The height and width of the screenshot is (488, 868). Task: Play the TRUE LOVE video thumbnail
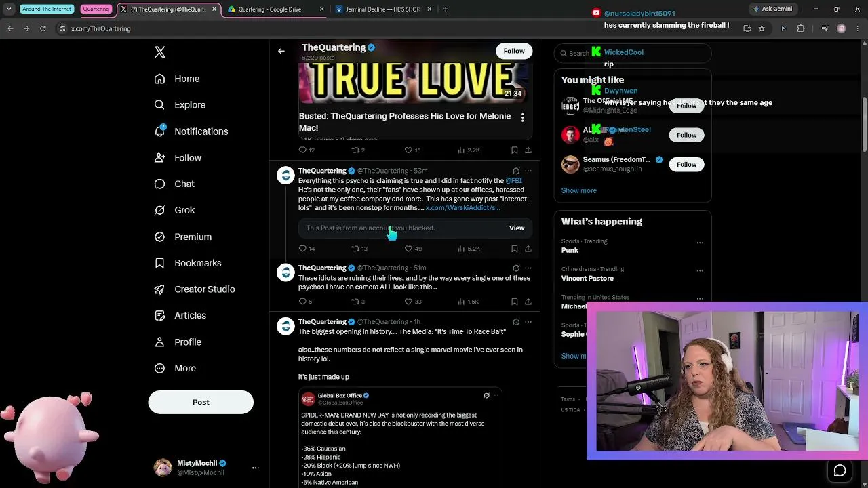point(414,82)
